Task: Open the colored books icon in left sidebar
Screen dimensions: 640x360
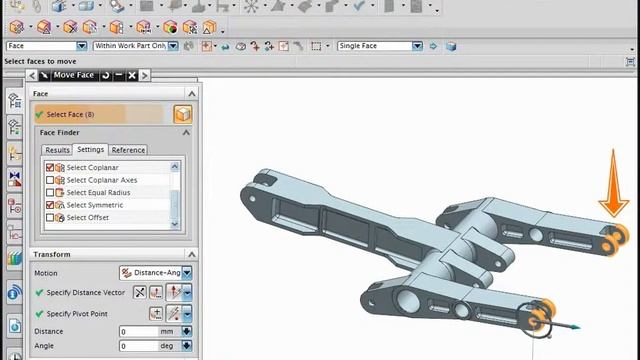Action: point(14,258)
